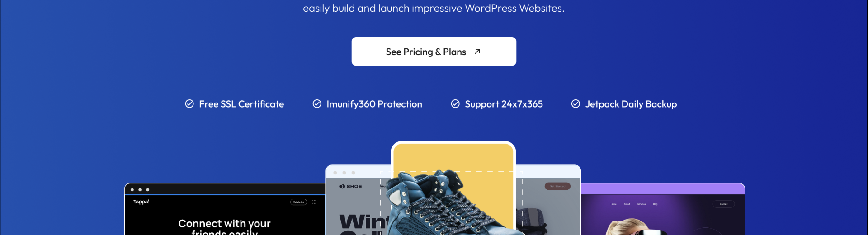This screenshot has width=868, height=235.
Task: Select Home in the purple mockup nav
Action: (x=613, y=204)
